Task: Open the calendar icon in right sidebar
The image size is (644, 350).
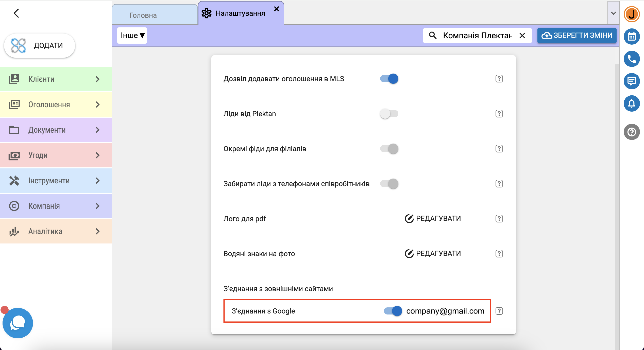Action: (632, 37)
